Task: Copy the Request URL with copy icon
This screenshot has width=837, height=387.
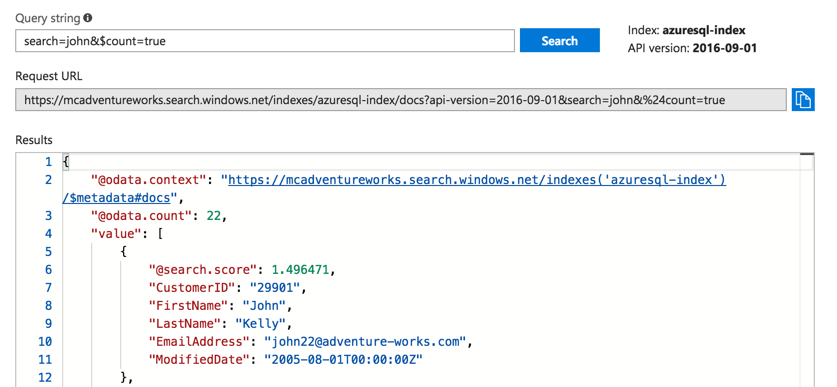Action: click(x=803, y=99)
